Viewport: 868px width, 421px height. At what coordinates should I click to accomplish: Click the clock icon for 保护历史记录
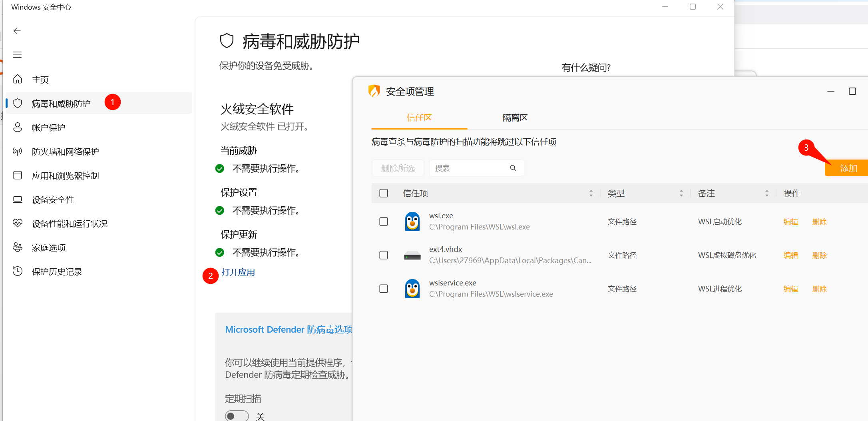(x=18, y=271)
